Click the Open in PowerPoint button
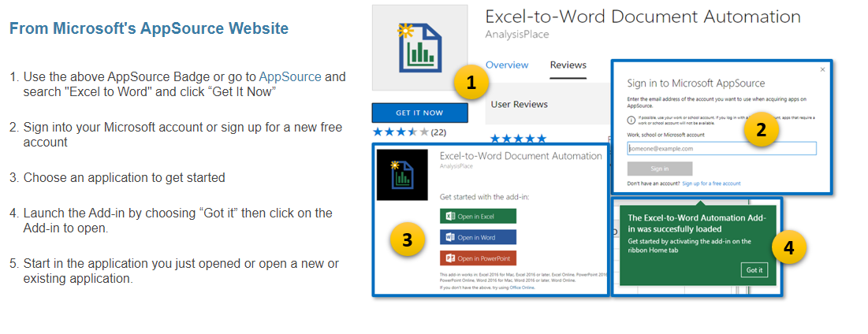The width and height of the screenshot is (868, 334). [x=479, y=258]
